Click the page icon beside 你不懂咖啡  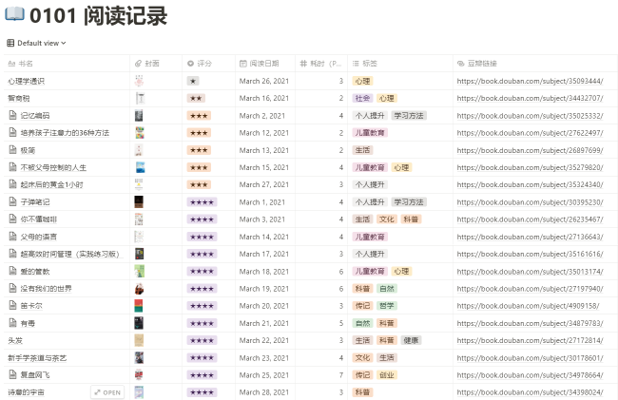(x=13, y=219)
